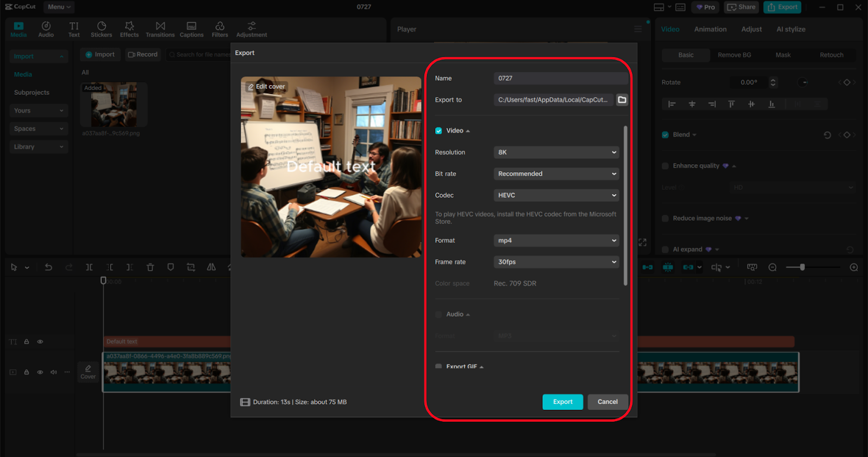Toggle the Export GIF checkbox
The width and height of the screenshot is (868, 457).
[x=438, y=366]
